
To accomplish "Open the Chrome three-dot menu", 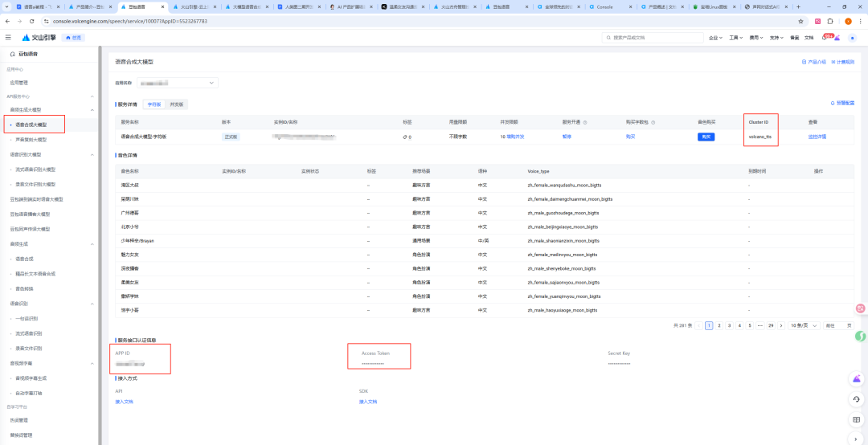I will (861, 21).
